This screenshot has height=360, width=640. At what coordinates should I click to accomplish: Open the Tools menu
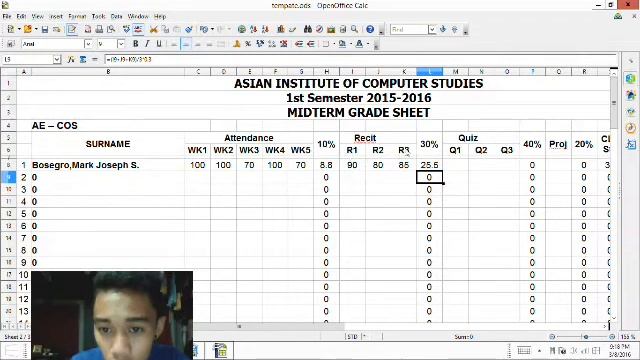tap(98, 16)
